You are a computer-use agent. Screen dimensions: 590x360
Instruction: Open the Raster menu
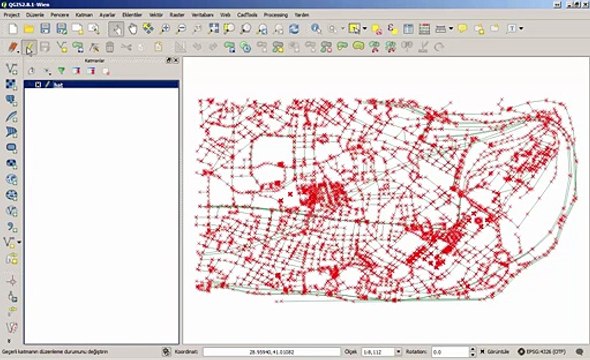[177, 15]
